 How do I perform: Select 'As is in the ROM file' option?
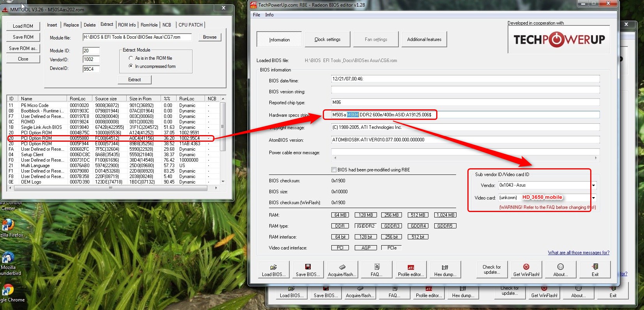[x=131, y=58]
